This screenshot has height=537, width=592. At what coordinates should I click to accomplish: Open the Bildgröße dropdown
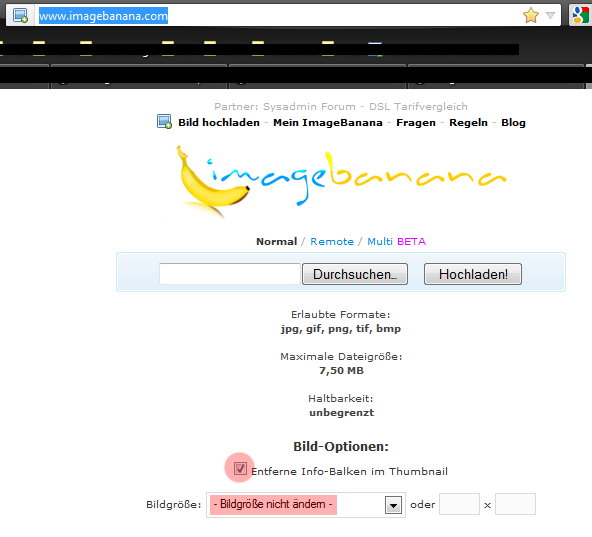(x=305, y=505)
